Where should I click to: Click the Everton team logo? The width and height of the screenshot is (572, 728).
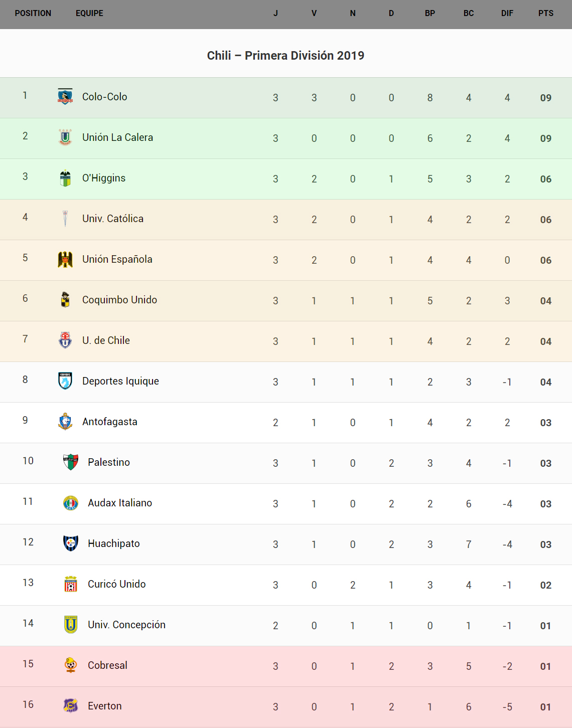(x=71, y=706)
